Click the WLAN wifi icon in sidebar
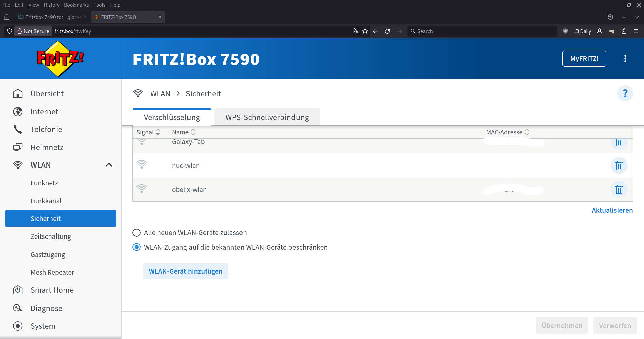The height and width of the screenshot is (339, 644). (x=18, y=165)
